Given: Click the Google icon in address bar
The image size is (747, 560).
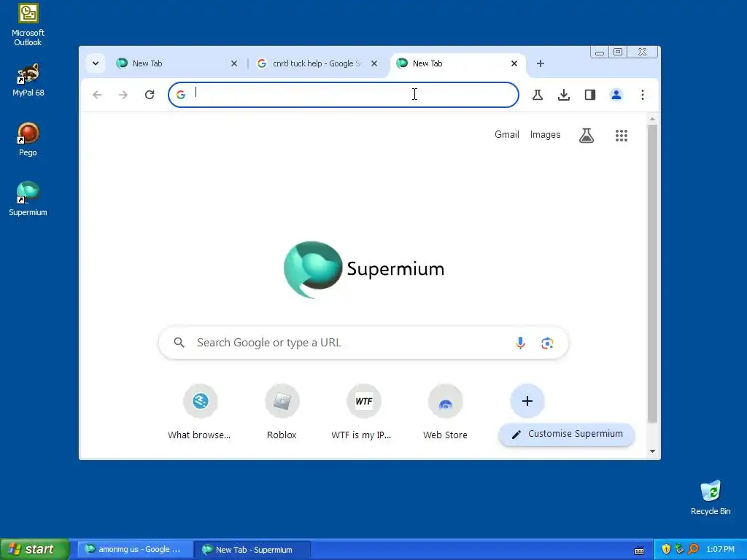Looking at the screenshot, I should coord(181,95).
